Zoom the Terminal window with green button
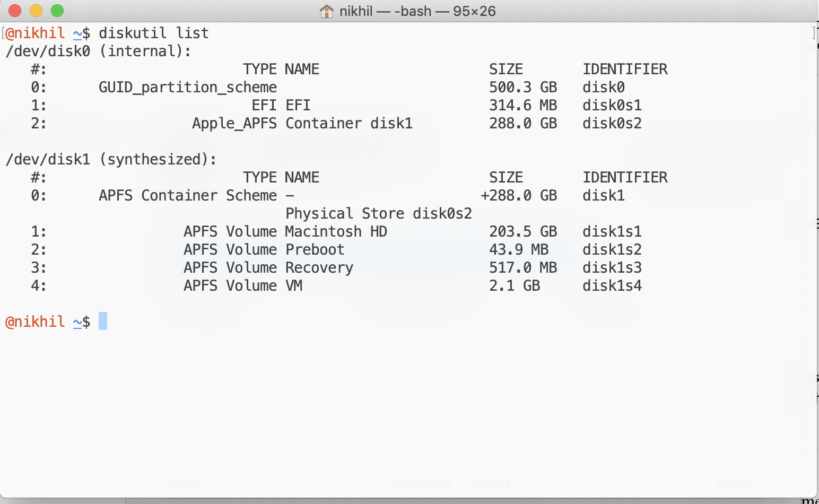The height and width of the screenshot is (504, 819). click(x=57, y=11)
